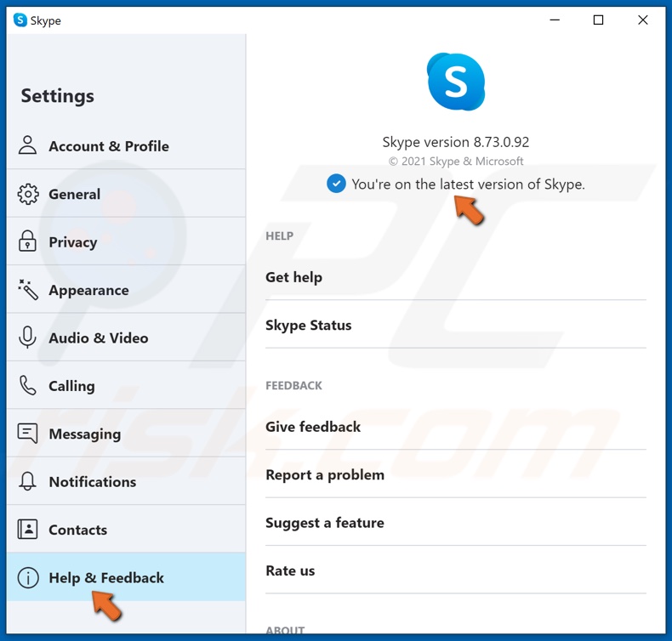Click the Help & Feedback info icon
Viewport: 672px width, 641px height.
click(x=28, y=577)
